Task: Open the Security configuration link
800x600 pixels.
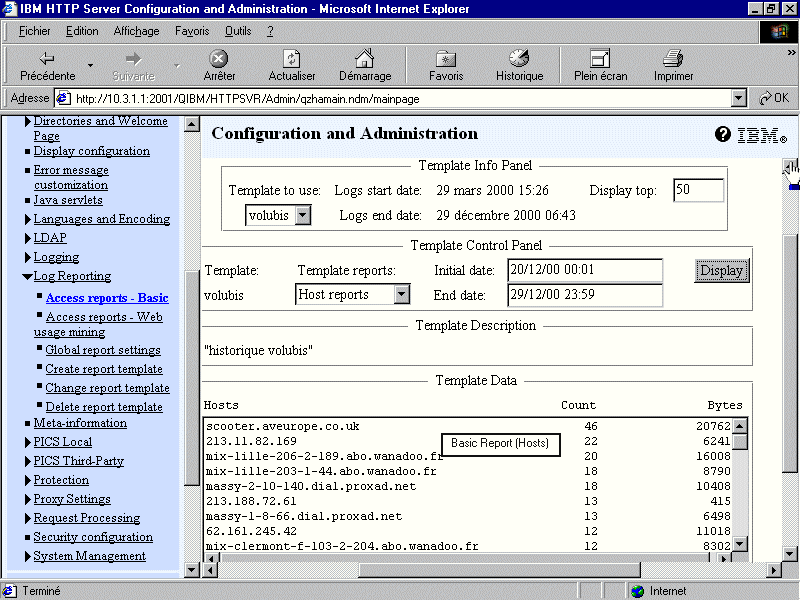Action: click(x=93, y=537)
